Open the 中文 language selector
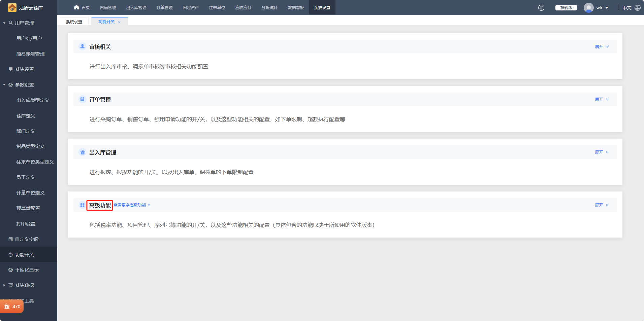644x321 pixels. click(x=626, y=8)
